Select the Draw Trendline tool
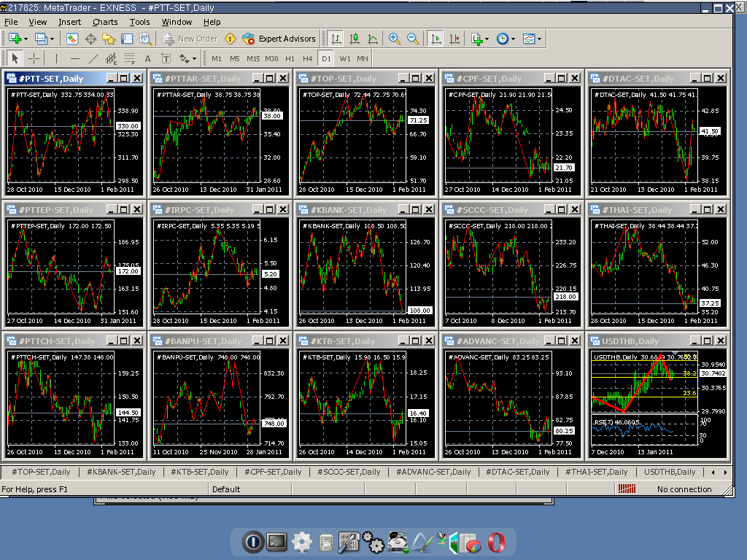Viewport: 747px width, 560px height. [x=93, y=58]
